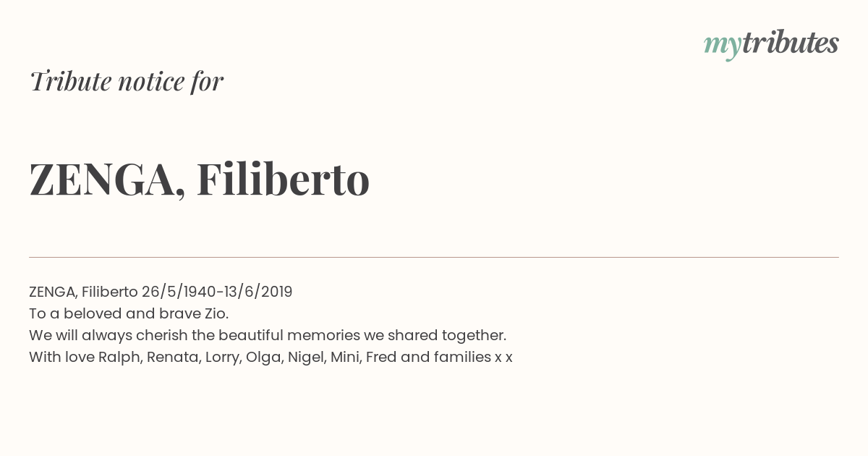Viewport: 868px width, 456px height.
Task: Click the birth date 26/5/1940
Action: pyautogui.click(x=178, y=292)
